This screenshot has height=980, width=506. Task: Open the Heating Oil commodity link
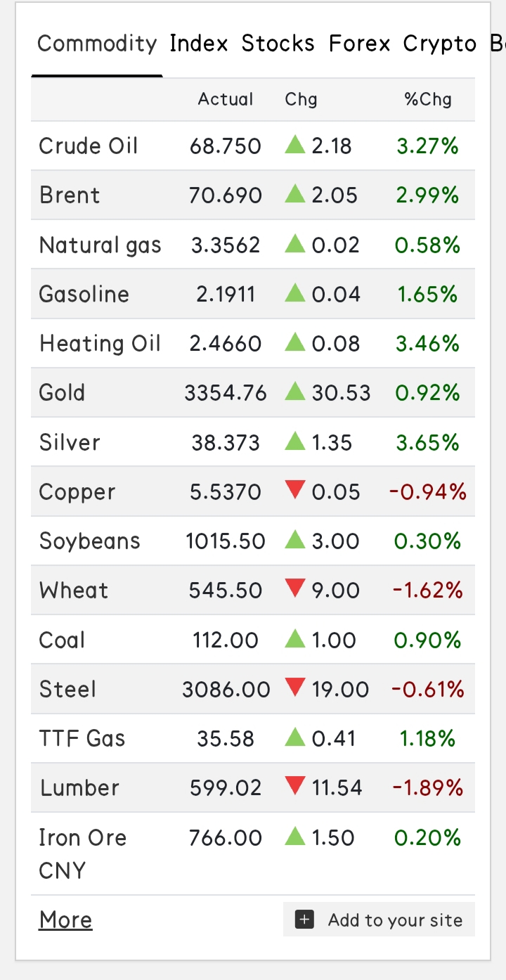click(x=100, y=343)
